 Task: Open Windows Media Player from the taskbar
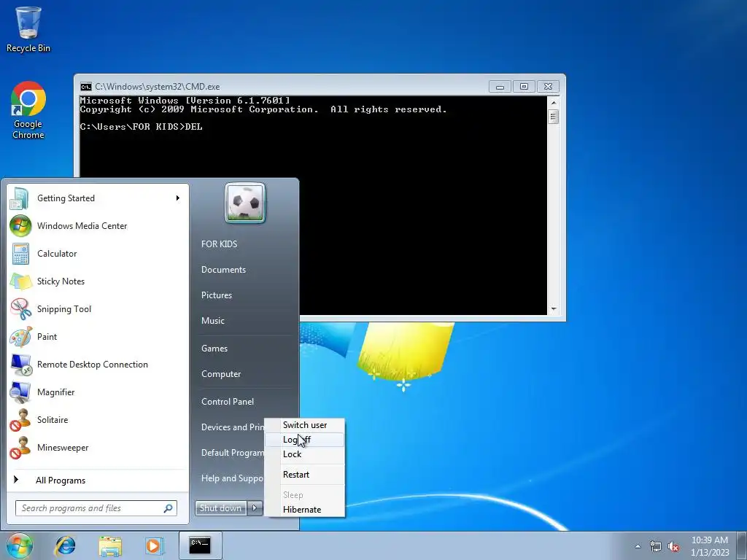pos(154,545)
